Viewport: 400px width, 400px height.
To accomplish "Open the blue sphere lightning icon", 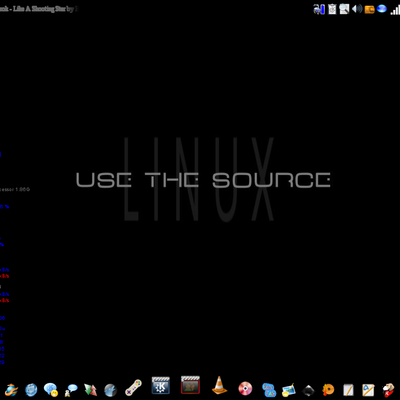I will 110,390.
